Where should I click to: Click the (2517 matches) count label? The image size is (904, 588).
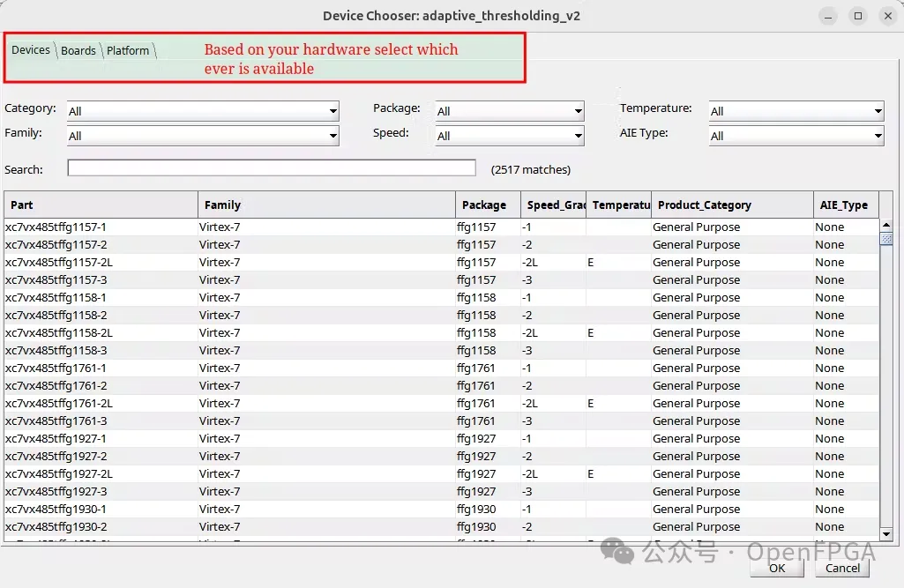[x=531, y=169]
